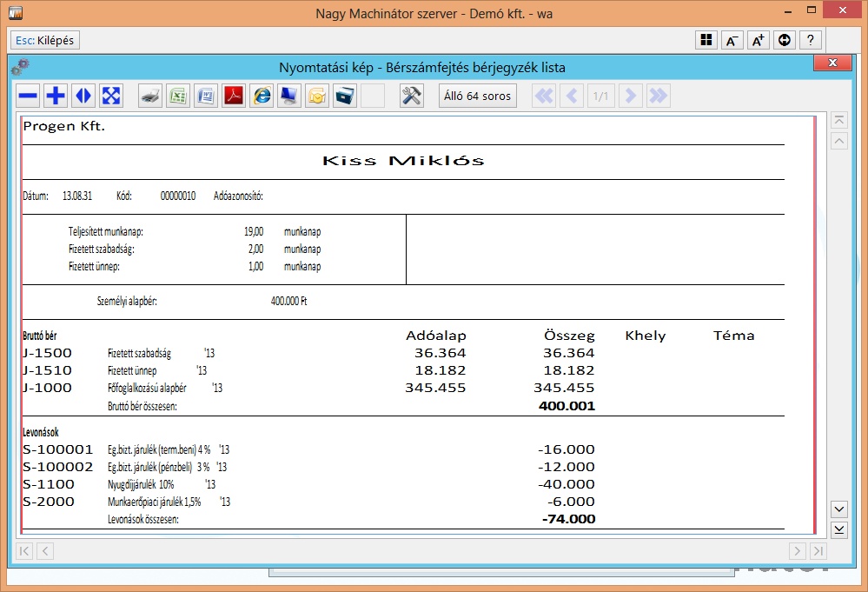This screenshot has height=592, width=868.
Task: Click the zoom out minus icon
Action: [x=29, y=96]
